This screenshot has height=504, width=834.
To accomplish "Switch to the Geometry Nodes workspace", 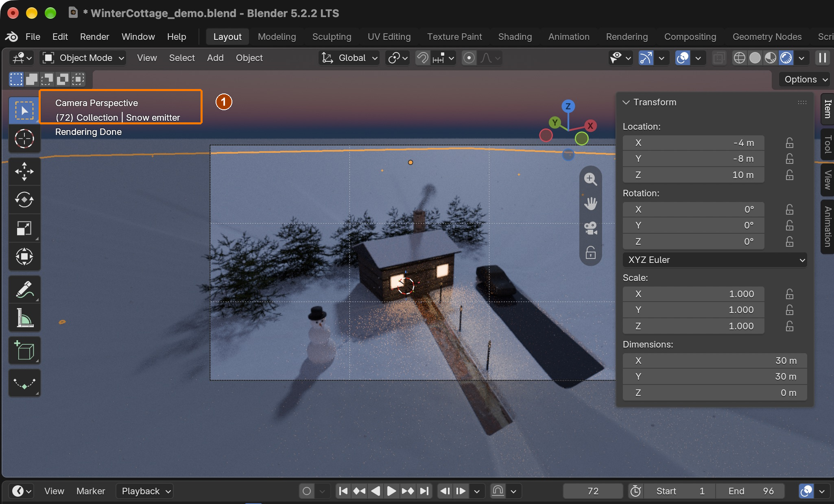I will point(767,37).
